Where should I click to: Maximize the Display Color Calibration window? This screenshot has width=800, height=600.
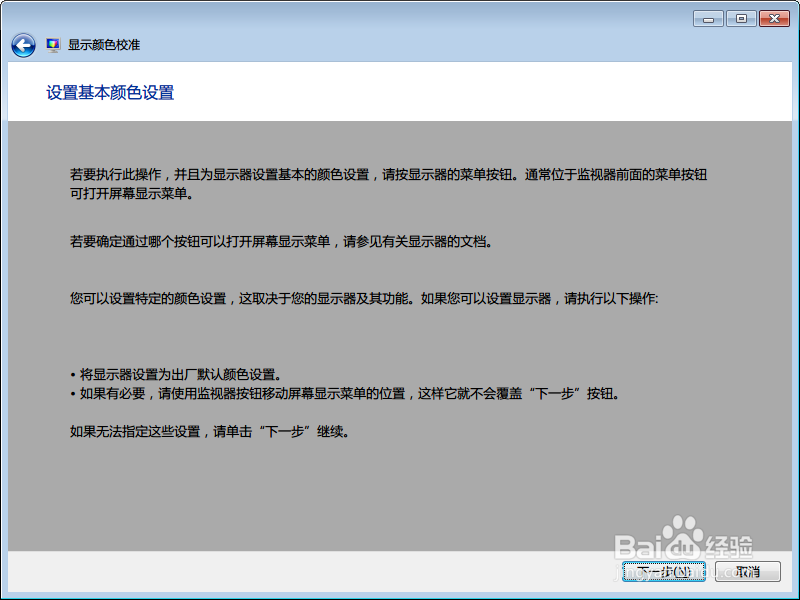tap(741, 17)
